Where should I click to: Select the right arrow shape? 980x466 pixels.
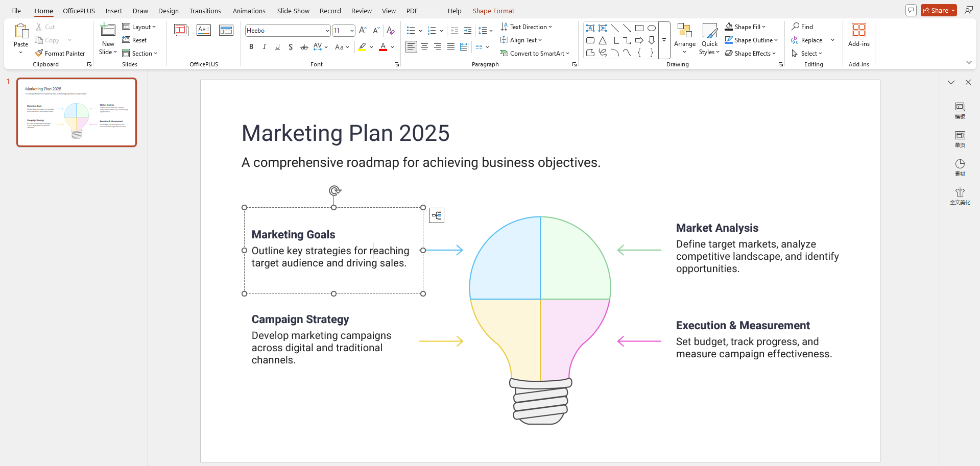click(x=639, y=40)
